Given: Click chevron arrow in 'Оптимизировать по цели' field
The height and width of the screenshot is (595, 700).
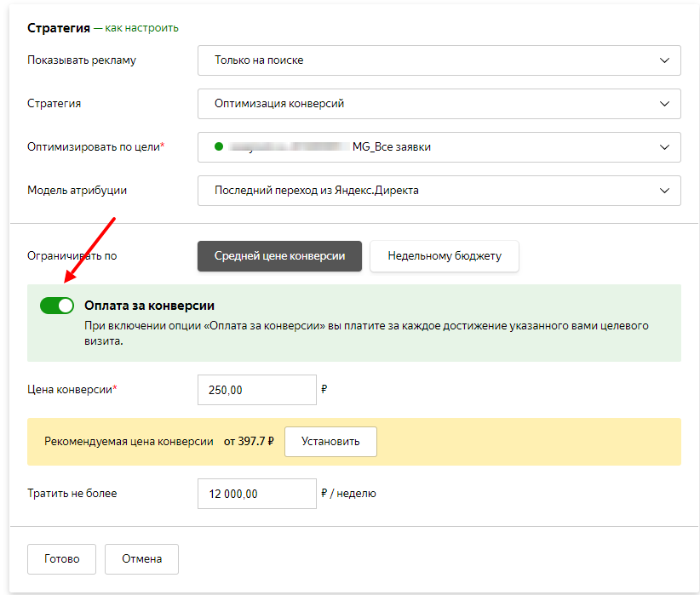Looking at the screenshot, I should pos(664,147).
